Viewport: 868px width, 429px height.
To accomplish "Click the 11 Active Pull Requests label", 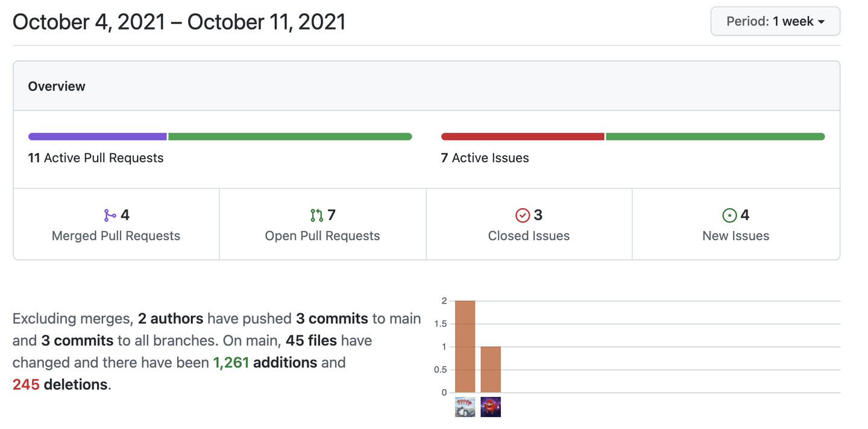I will pyautogui.click(x=96, y=158).
